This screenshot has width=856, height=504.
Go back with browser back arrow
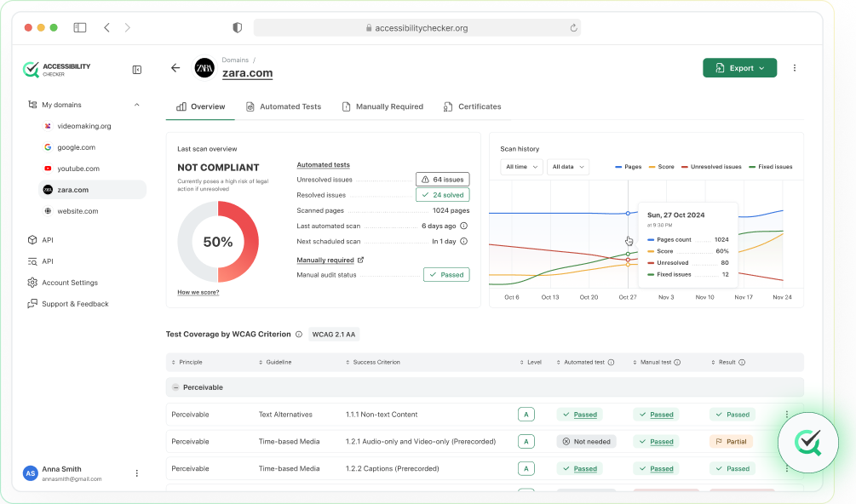tap(107, 27)
